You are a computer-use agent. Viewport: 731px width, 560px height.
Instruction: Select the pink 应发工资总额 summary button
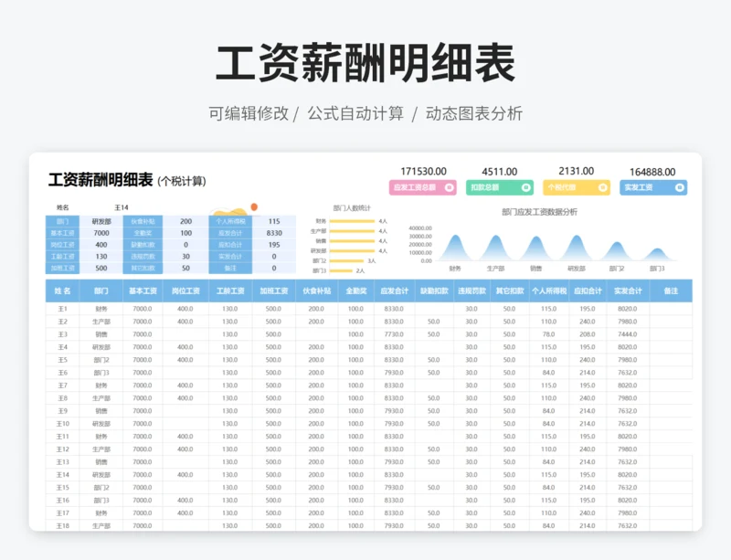[423, 187]
